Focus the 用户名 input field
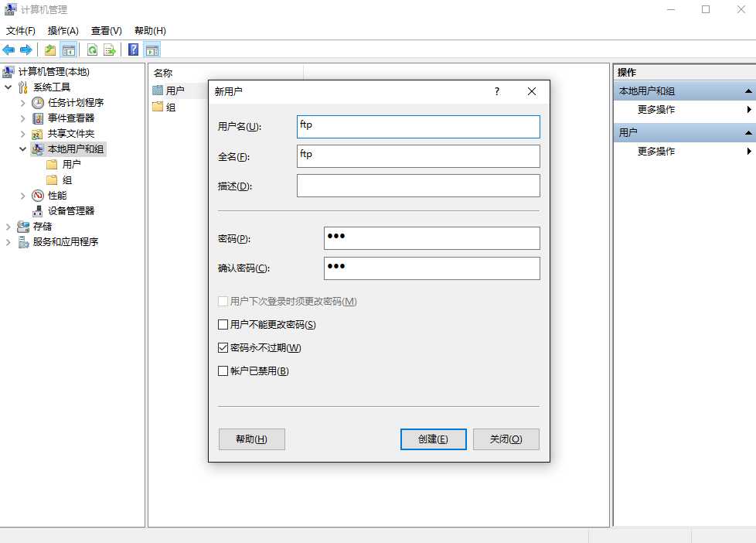756x543 pixels. [x=418, y=126]
